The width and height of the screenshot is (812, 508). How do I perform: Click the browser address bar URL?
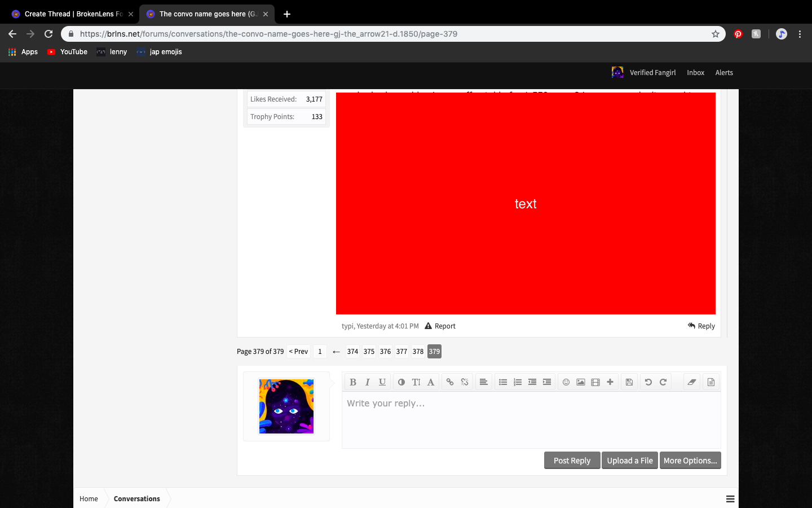[x=268, y=34]
